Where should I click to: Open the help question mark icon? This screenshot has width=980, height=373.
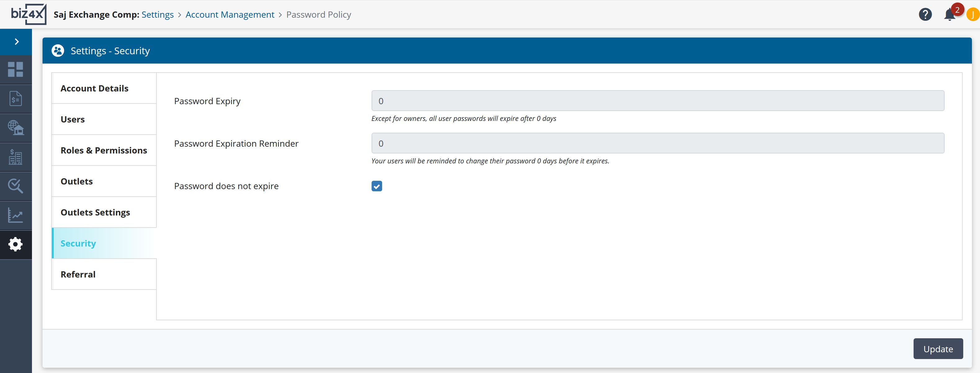[925, 15]
